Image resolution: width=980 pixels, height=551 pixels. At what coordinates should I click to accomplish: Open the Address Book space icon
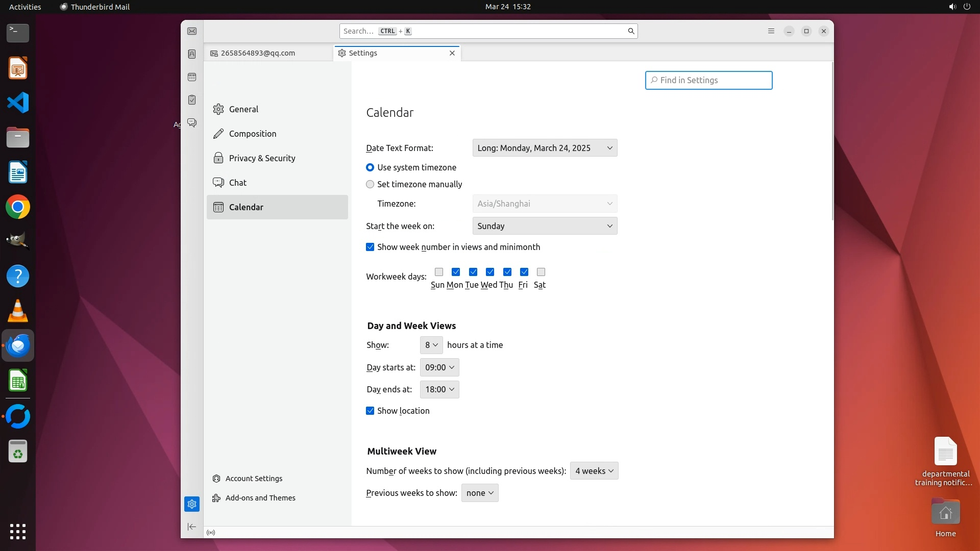(x=192, y=54)
